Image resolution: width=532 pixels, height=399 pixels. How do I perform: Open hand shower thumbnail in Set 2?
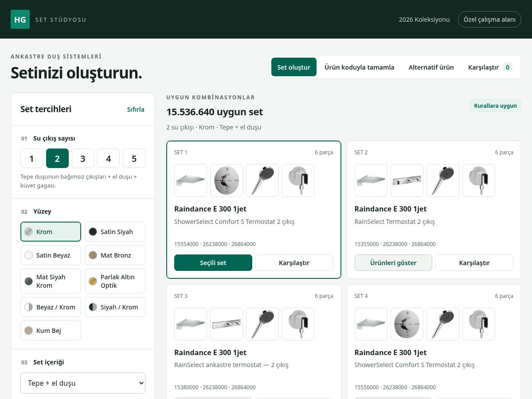[x=443, y=180]
